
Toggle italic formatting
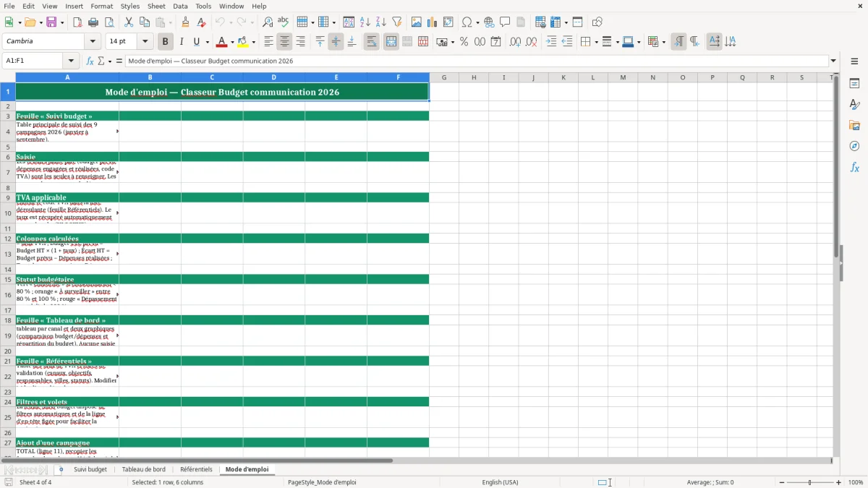[182, 42]
